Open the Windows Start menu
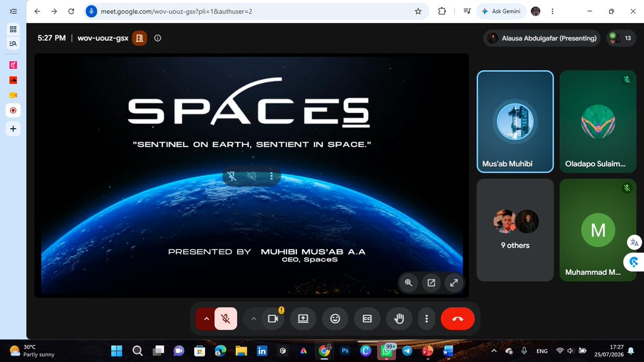The width and height of the screenshot is (644, 362). tap(116, 351)
